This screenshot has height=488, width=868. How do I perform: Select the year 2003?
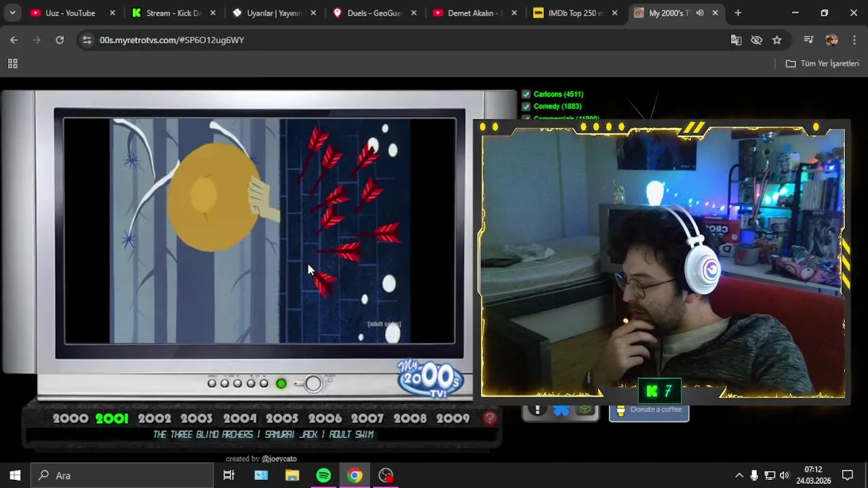(197, 418)
